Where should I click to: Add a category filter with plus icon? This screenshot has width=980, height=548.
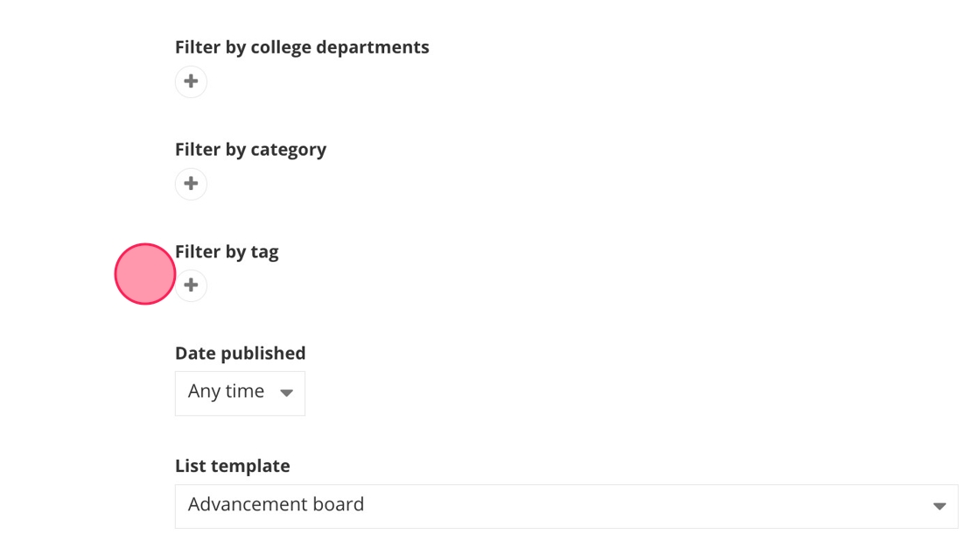click(x=191, y=184)
